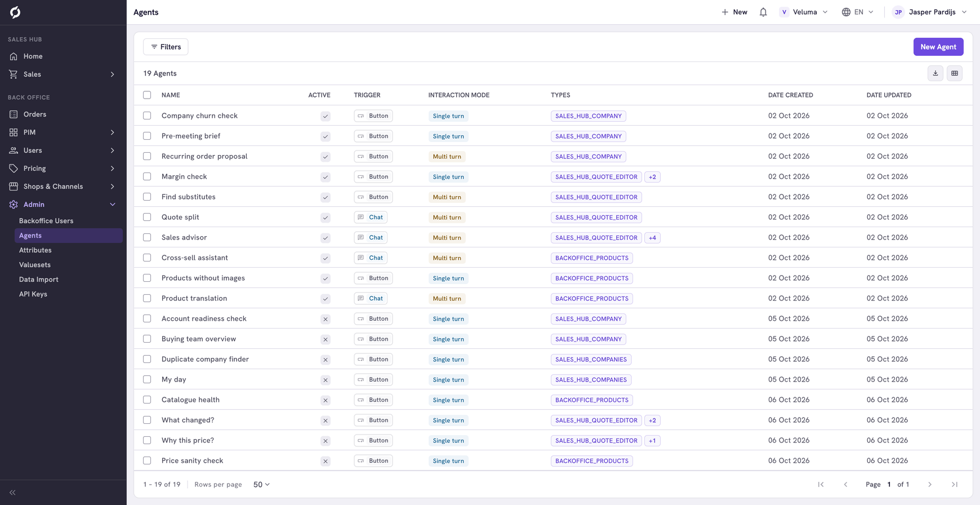Click the New button in top bar

point(734,12)
